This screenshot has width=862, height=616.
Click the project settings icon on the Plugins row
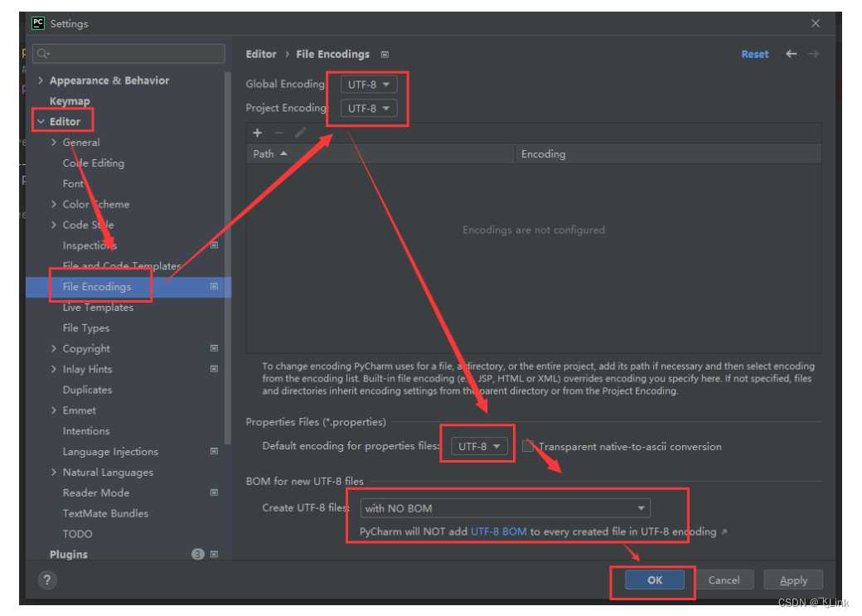click(215, 554)
